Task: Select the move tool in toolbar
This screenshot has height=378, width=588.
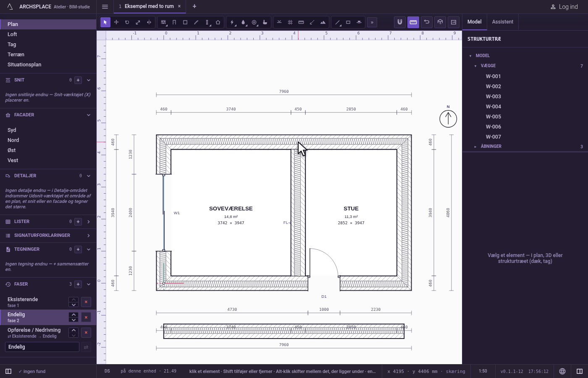Action: 116,22
